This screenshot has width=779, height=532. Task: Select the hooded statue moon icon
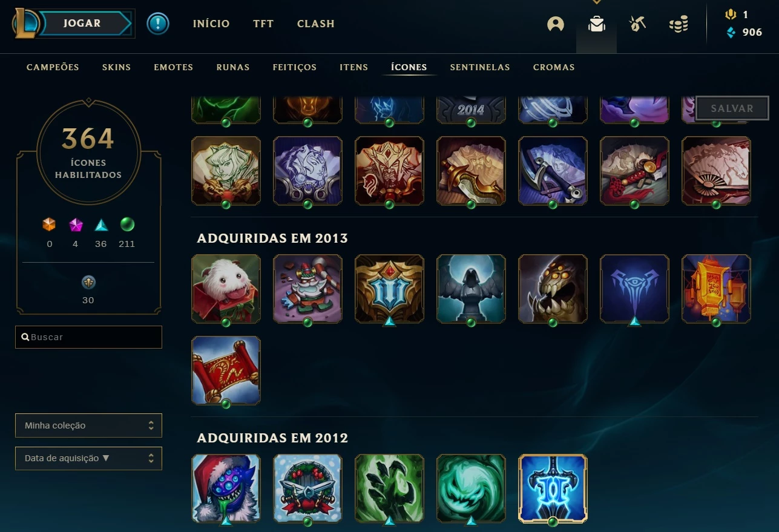click(x=471, y=289)
